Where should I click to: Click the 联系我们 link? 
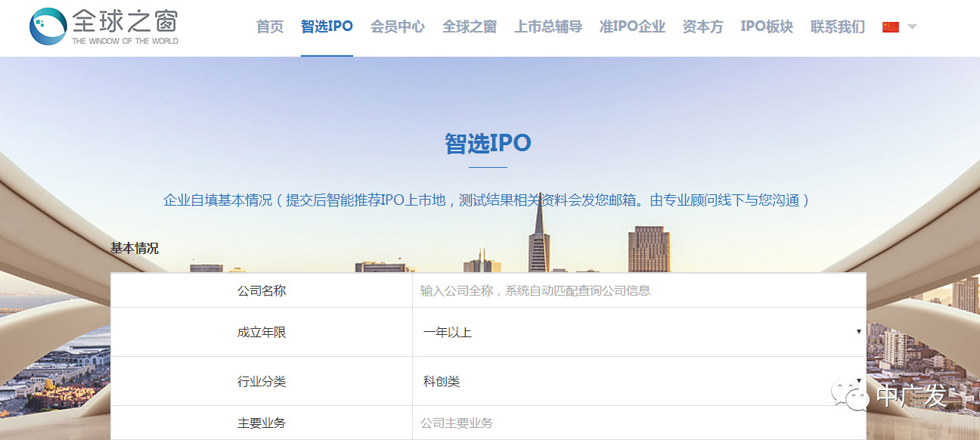click(x=838, y=27)
